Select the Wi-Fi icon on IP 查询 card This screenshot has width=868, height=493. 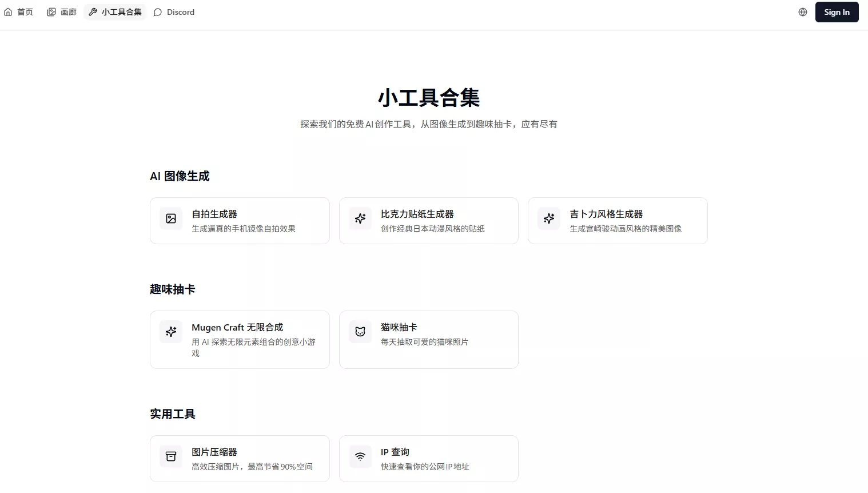click(360, 456)
